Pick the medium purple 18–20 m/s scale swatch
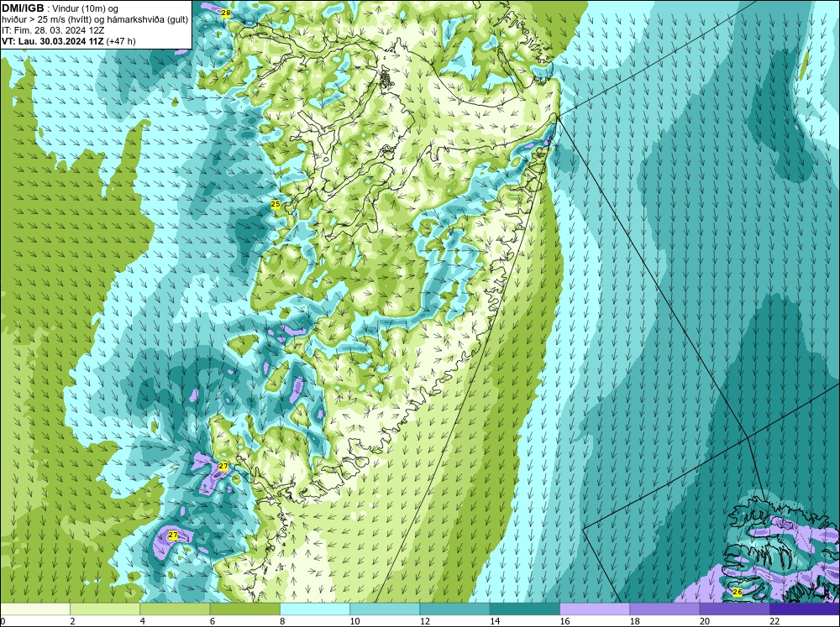This screenshot has height=627, width=840. pyautogui.click(x=664, y=609)
